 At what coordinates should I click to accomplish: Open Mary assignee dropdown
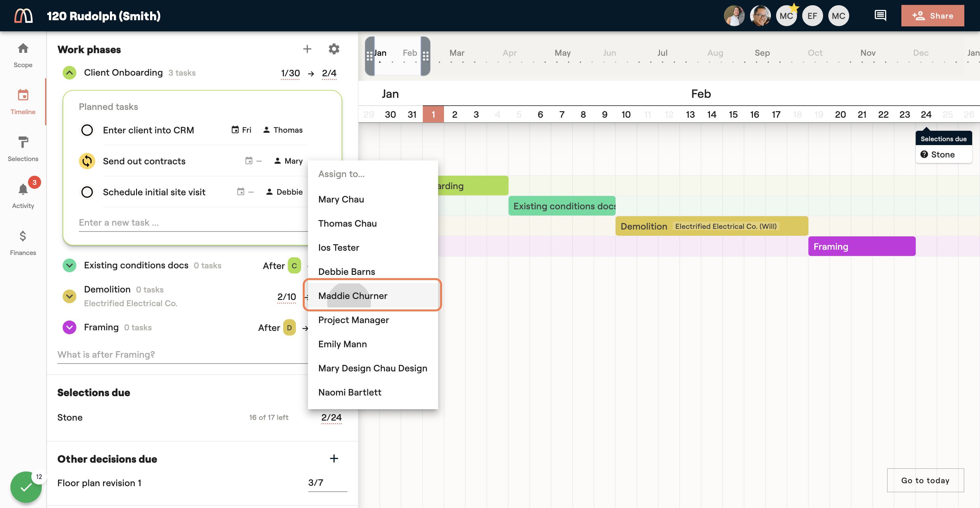click(288, 161)
